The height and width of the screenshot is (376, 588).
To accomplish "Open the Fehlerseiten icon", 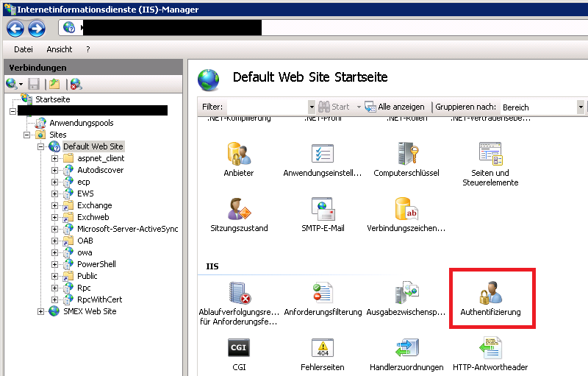I will tap(323, 349).
